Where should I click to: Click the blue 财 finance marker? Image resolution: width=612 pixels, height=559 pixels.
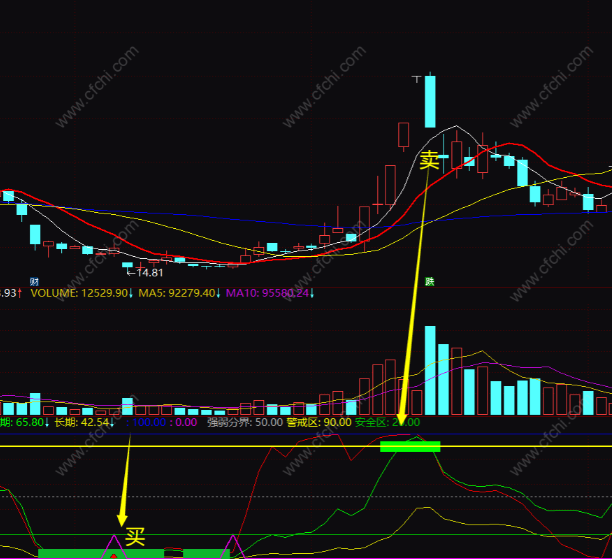34,281
